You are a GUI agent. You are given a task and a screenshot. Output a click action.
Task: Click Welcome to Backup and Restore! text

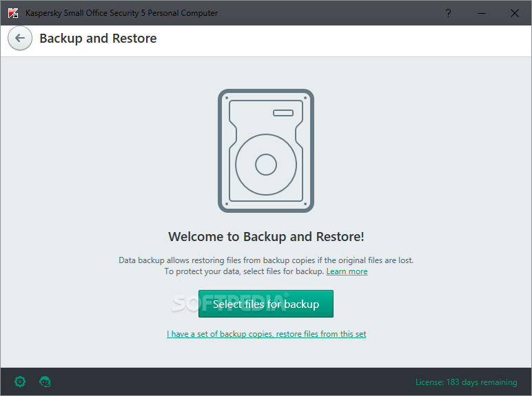(266, 237)
